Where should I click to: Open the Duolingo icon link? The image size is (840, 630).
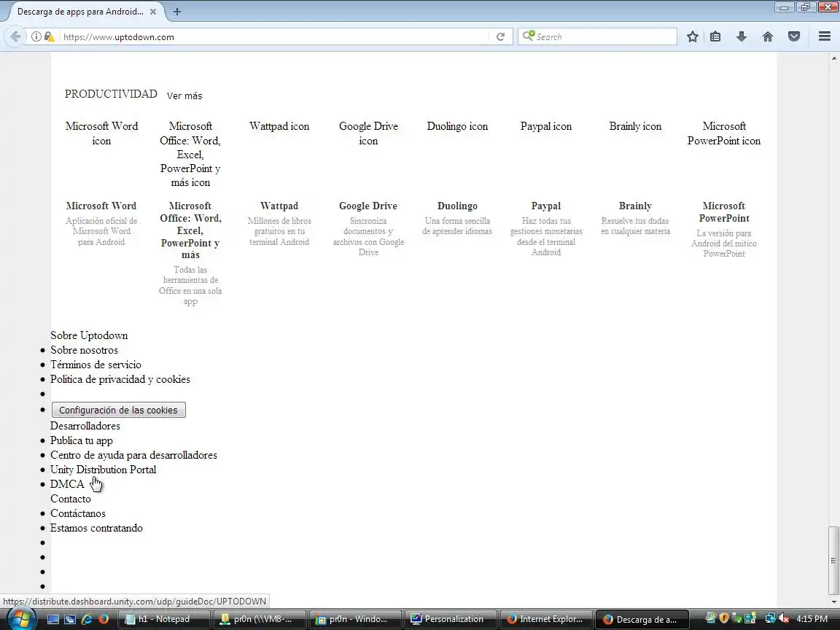click(x=457, y=126)
